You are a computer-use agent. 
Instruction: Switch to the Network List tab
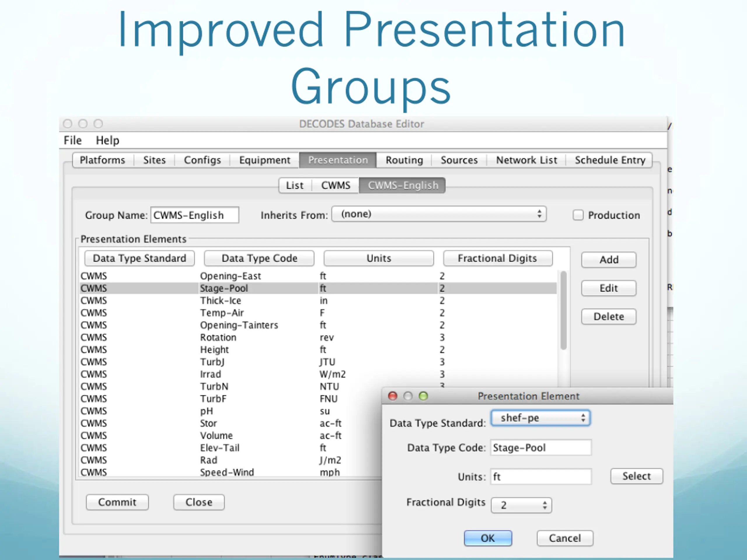526,160
